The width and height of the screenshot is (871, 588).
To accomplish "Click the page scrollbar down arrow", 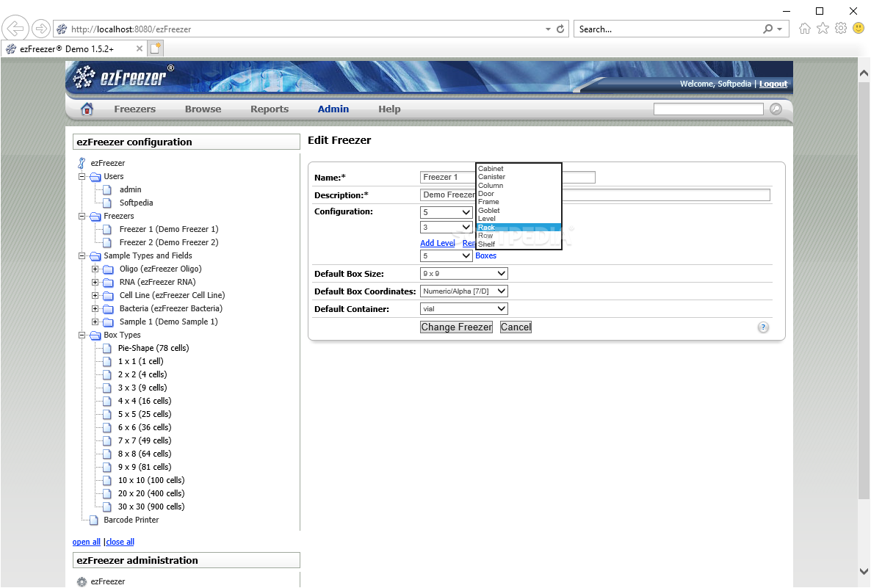I will point(864,571).
